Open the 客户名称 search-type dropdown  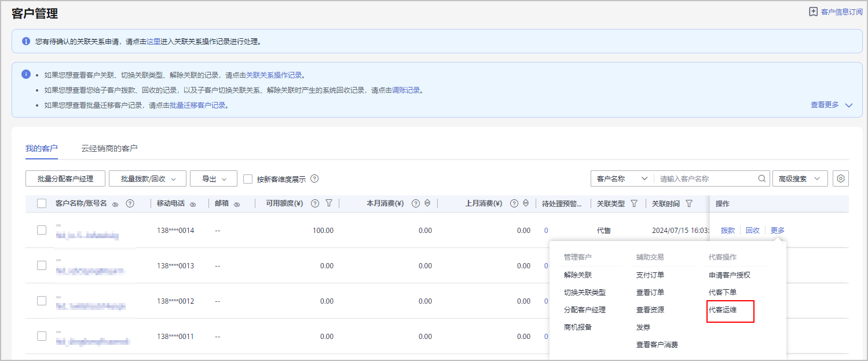tap(622, 179)
